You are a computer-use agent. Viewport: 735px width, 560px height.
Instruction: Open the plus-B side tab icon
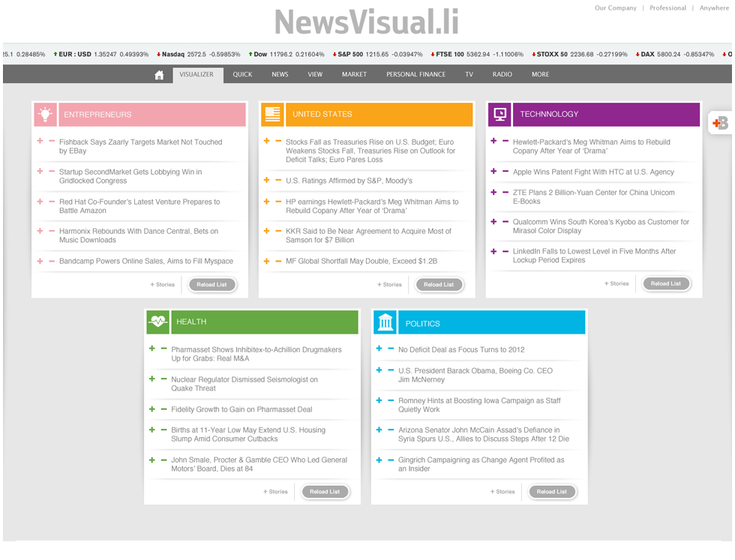[720, 124]
